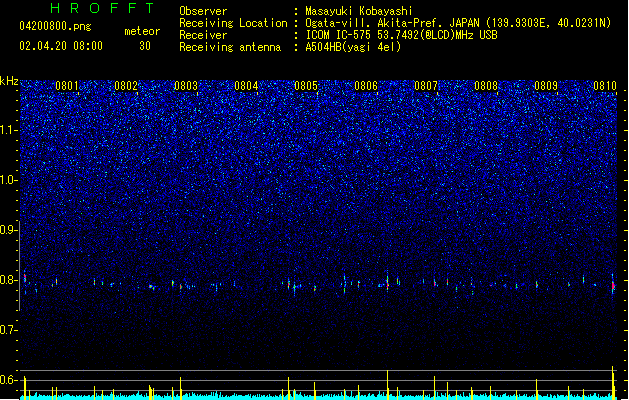Click the kHz axis label
Image resolution: width=629 pixels, height=400 pixels.
[x=9, y=81]
